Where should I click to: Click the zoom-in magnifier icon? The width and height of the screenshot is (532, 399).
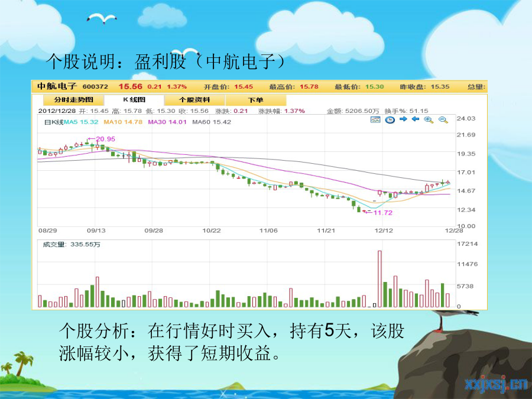429,120
